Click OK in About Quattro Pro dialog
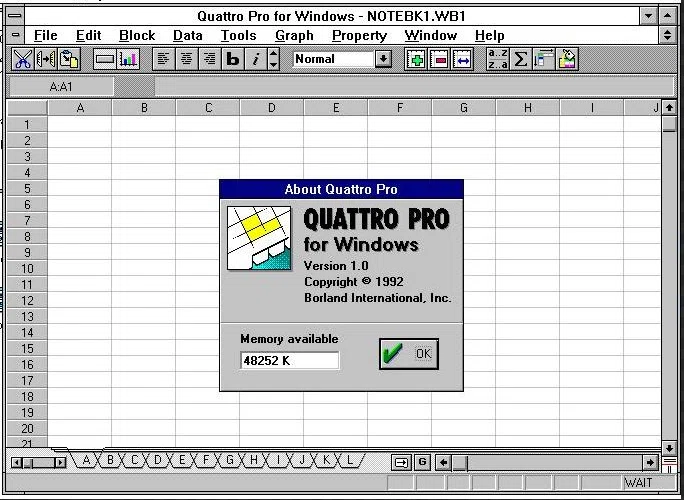This screenshot has height=500, width=684. pos(409,354)
